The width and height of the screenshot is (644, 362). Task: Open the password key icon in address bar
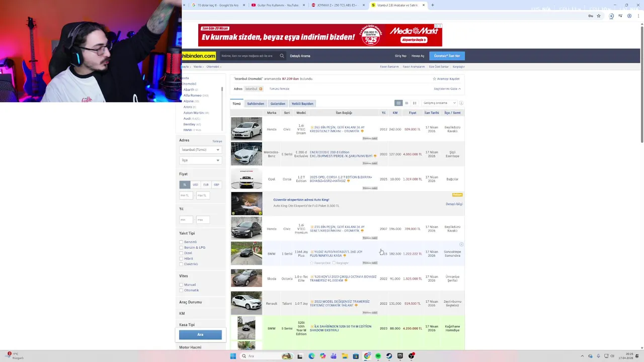591,16
